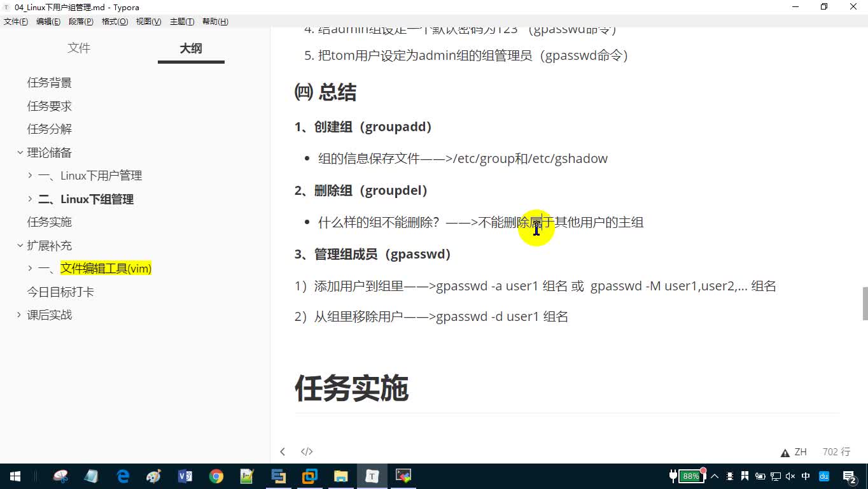
Task: Jump to 任务实施 in outline
Action: point(49,222)
